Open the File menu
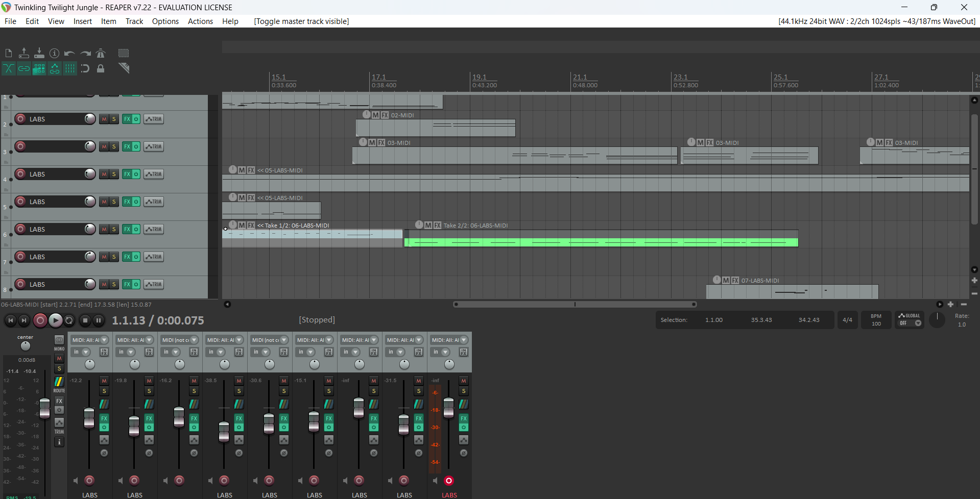980x499 pixels. point(10,21)
